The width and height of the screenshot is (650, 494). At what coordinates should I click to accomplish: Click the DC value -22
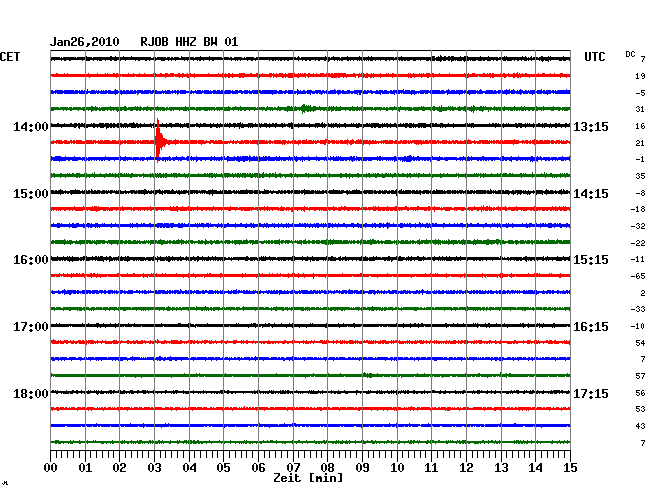[x=638, y=243]
